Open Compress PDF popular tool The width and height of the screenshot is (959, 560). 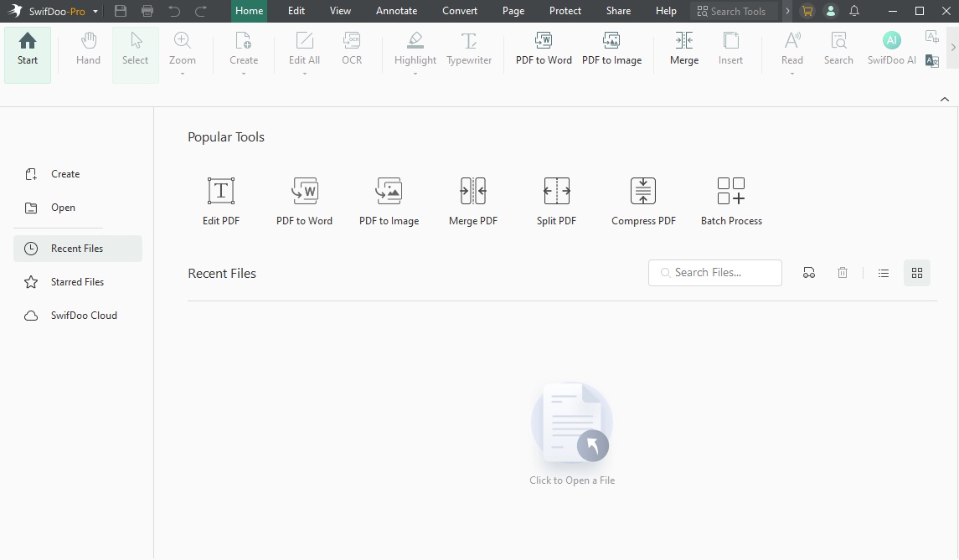click(x=643, y=202)
